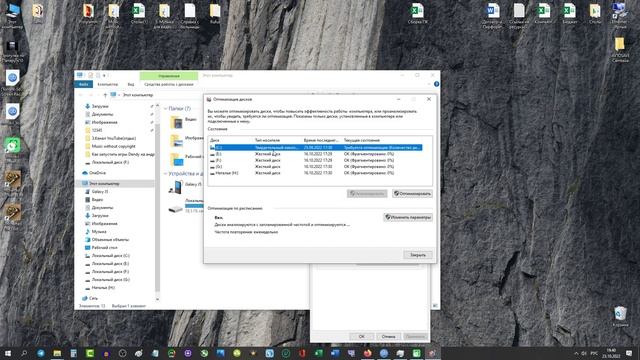Select the Word document icon on the desktop
Screen dimensions: 640x360
pyautogui.click(x=493, y=16)
